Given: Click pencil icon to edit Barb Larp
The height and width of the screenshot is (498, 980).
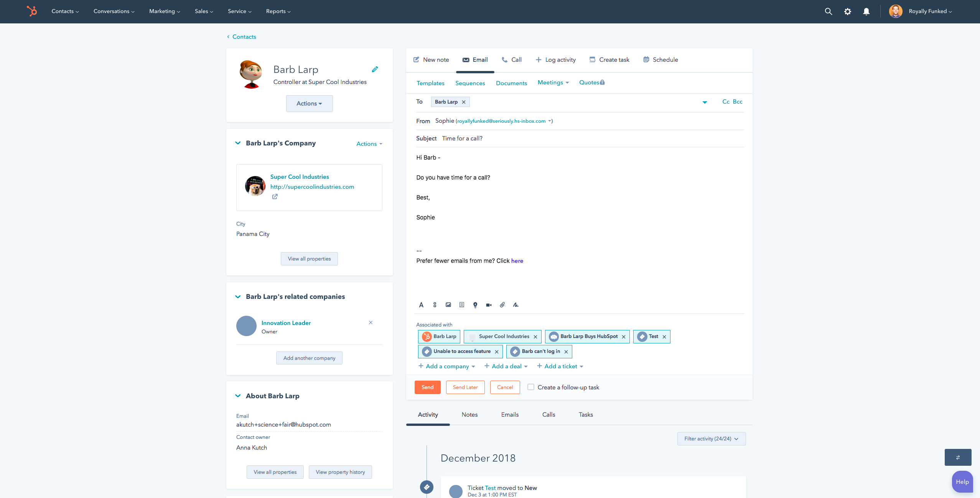Looking at the screenshot, I should [375, 69].
